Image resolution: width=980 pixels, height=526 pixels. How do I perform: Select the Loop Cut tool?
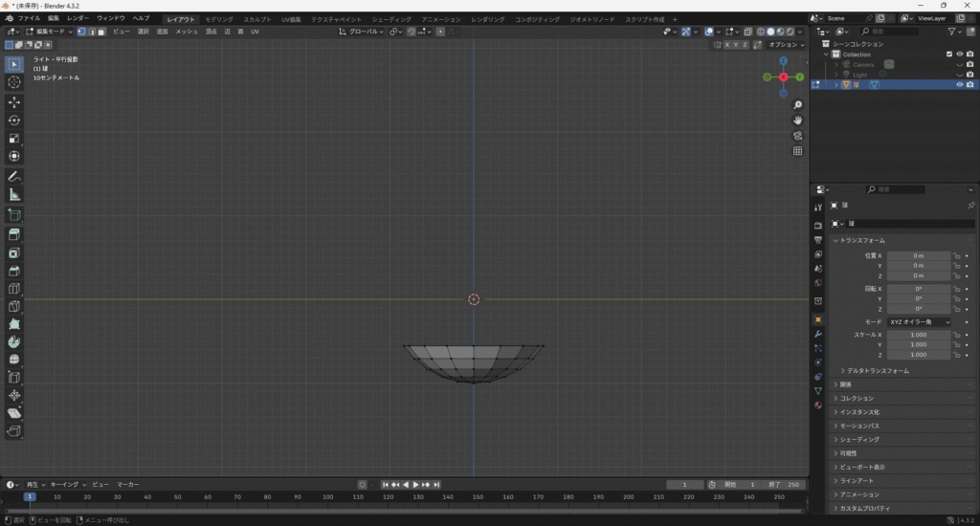(x=13, y=289)
